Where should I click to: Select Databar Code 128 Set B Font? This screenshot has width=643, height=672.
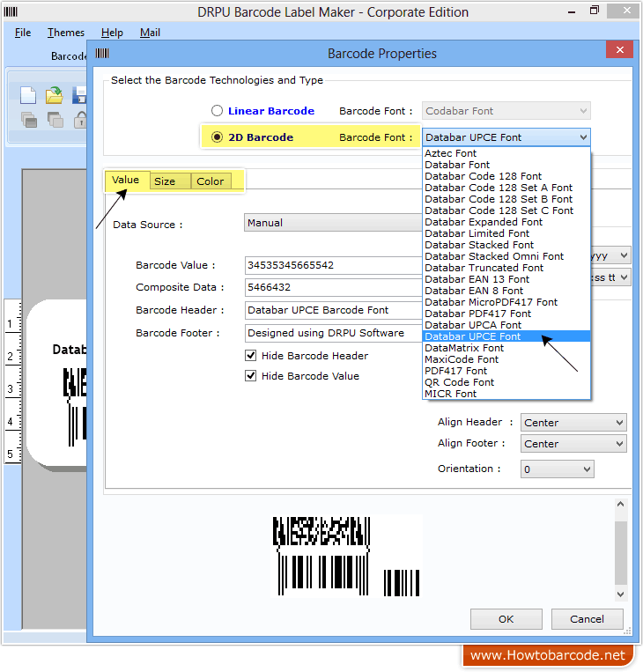506,199
